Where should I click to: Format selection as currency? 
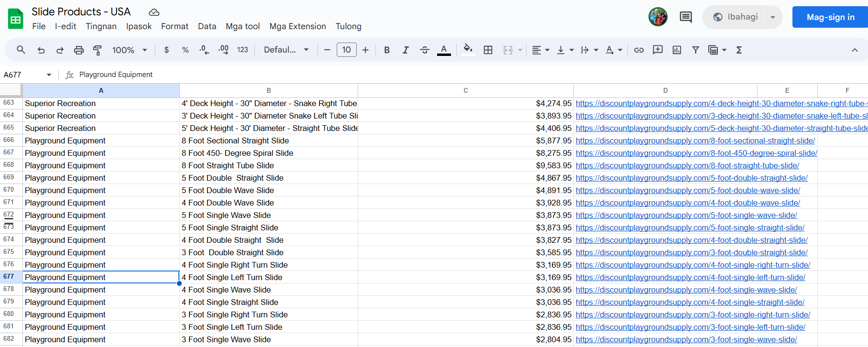166,50
